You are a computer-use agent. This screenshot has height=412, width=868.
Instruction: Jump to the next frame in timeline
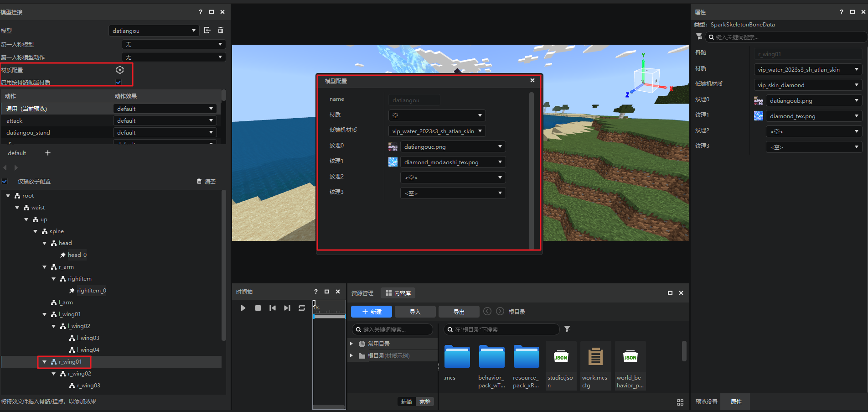287,308
